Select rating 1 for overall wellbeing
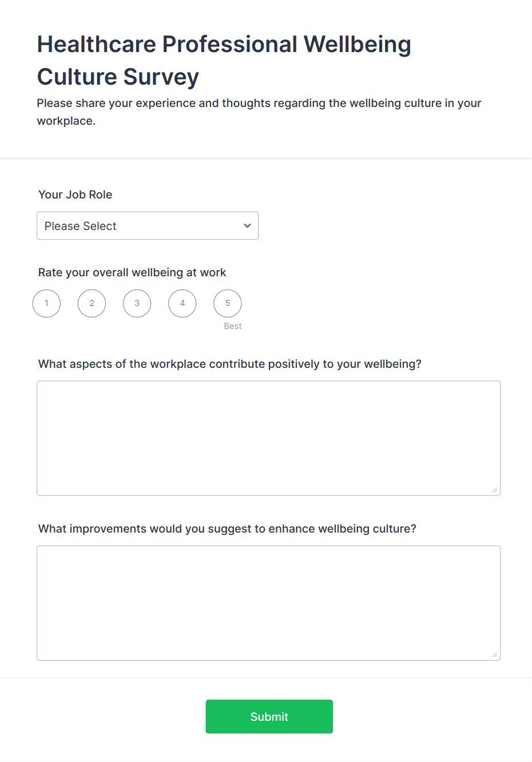This screenshot has width=532, height=762. [x=46, y=303]
